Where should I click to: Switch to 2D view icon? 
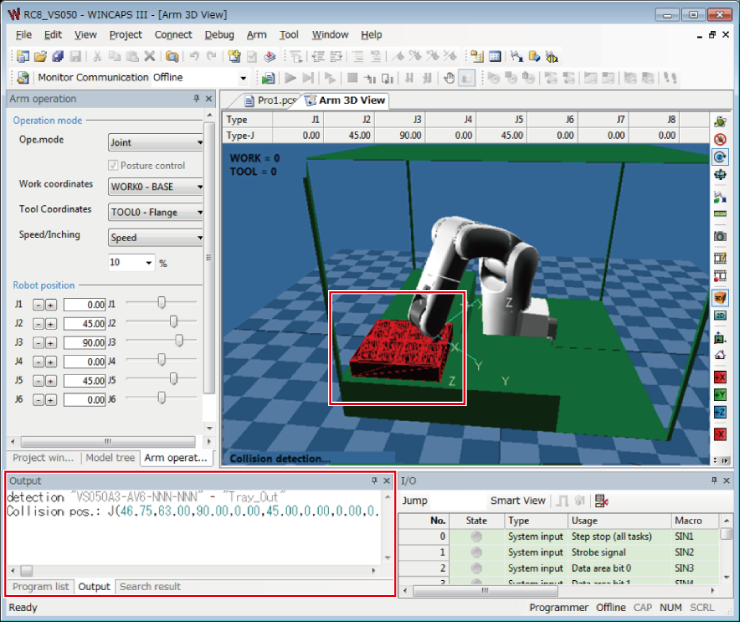tap(720, 316)
